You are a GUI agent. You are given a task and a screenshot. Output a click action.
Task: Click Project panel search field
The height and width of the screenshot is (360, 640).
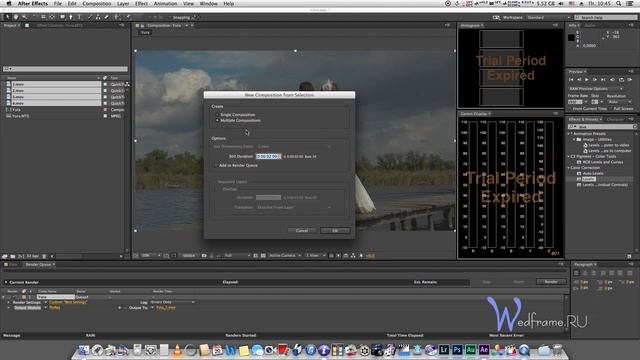[x=65, y=69]
